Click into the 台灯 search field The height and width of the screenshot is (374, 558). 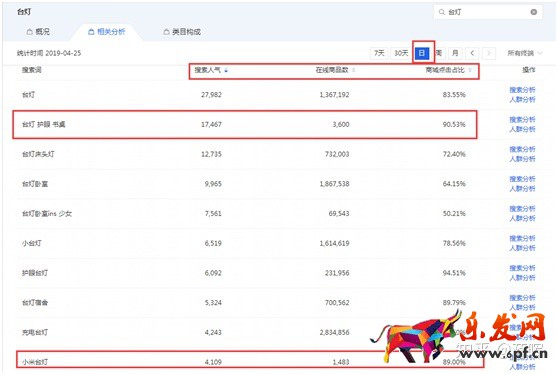click(x=488, y=12)
